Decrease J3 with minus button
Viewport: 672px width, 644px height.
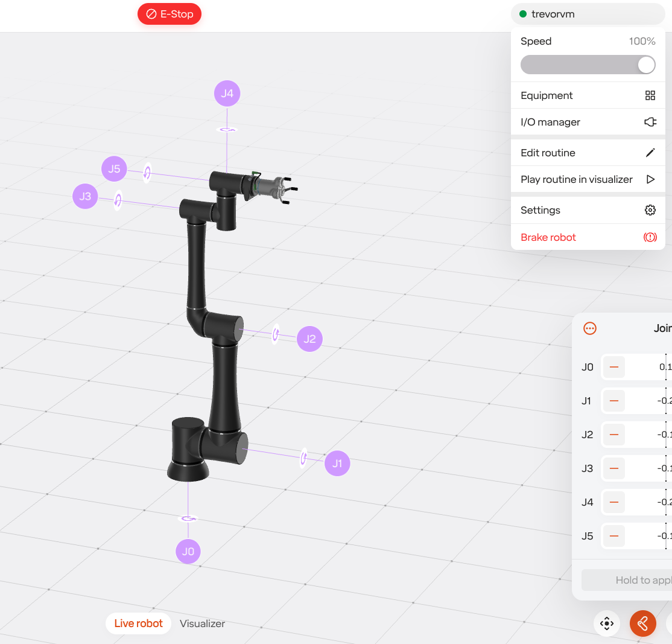613,468
